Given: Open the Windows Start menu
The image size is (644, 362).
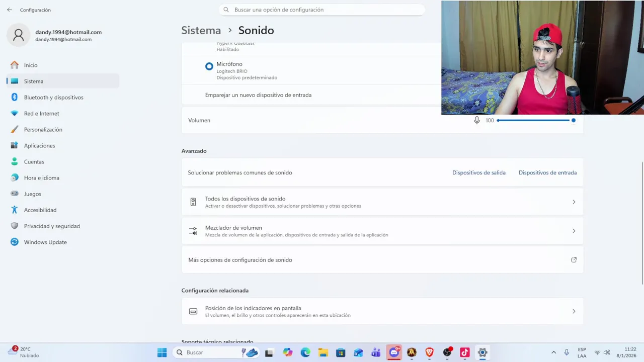Looking at the screenshot, I should pos(162,353).
